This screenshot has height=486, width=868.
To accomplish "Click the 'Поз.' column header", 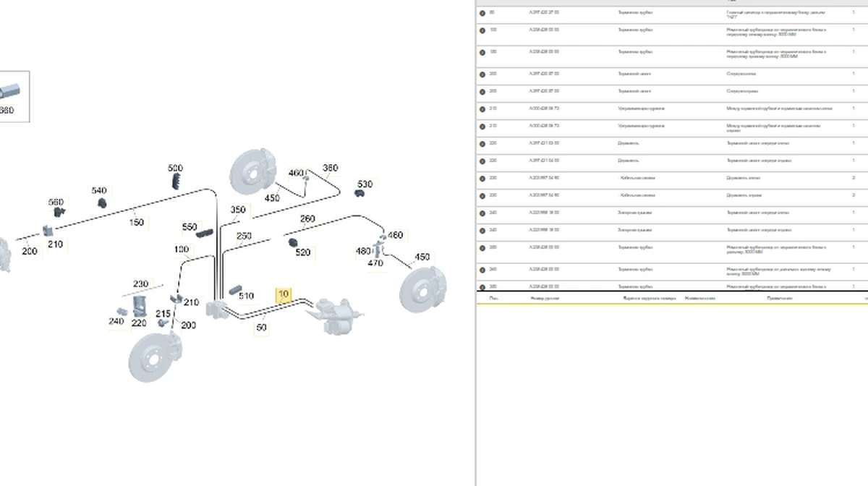I will 493,298.
